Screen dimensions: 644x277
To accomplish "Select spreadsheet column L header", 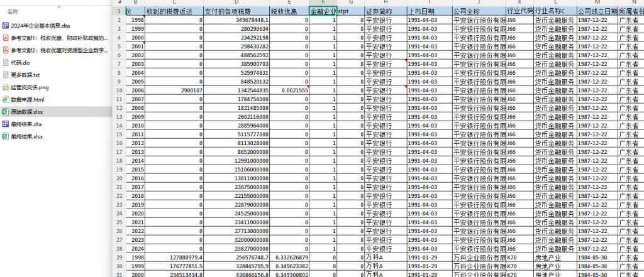I will (x=555, y=3).
